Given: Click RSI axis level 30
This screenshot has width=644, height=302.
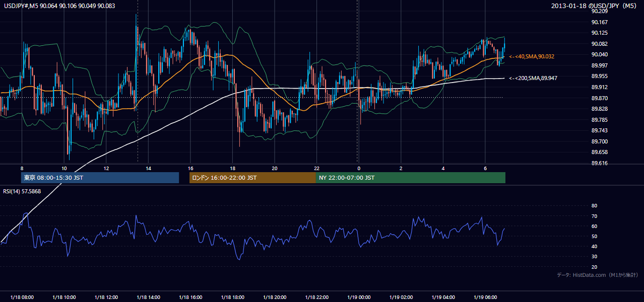Looking at the screenshot, I should click(x=594, y=257).
